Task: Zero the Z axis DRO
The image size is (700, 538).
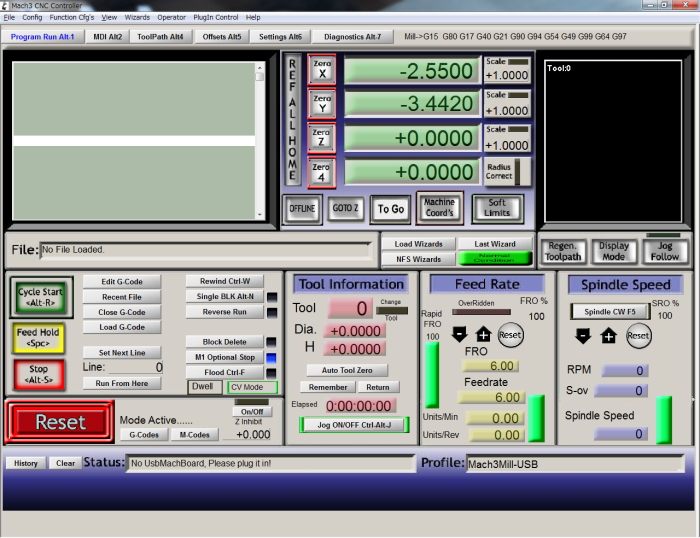Action: pos(321,138)
